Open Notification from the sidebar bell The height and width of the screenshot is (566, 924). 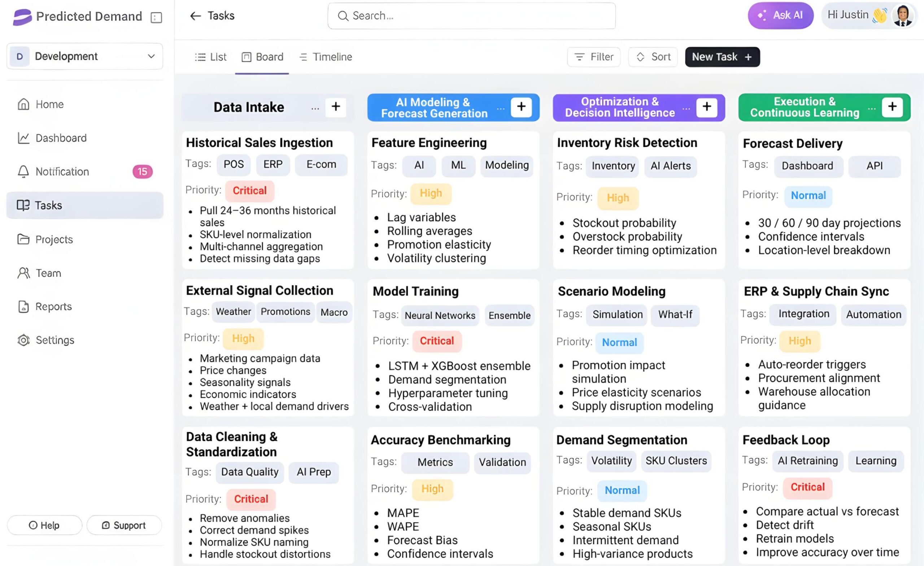click(x=23, y=172)
